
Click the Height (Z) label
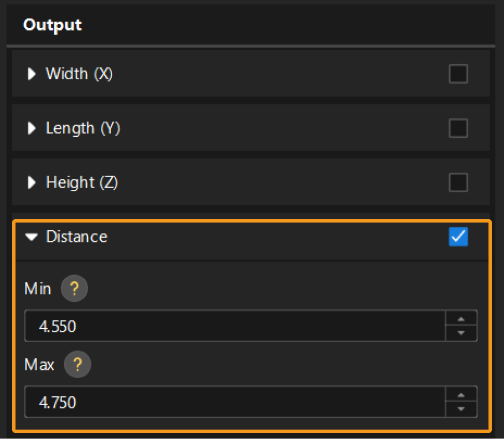pyautogui.click(x=82, y=182)
